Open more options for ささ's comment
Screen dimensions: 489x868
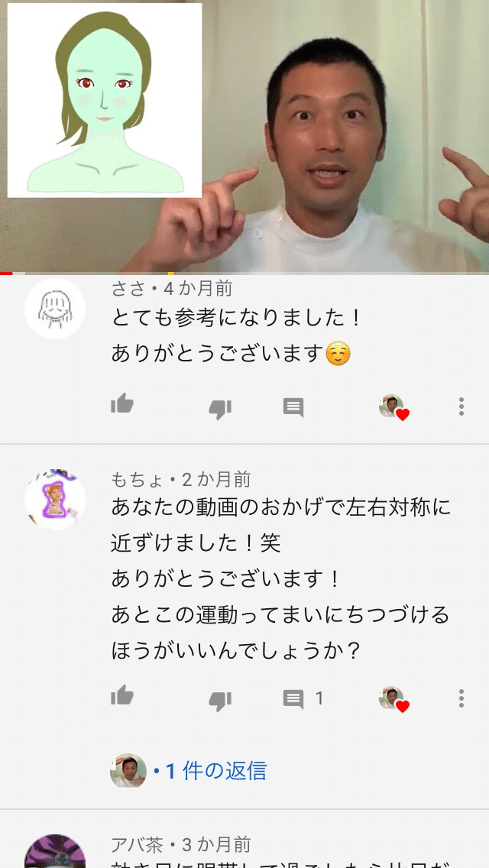pos(461,406)
